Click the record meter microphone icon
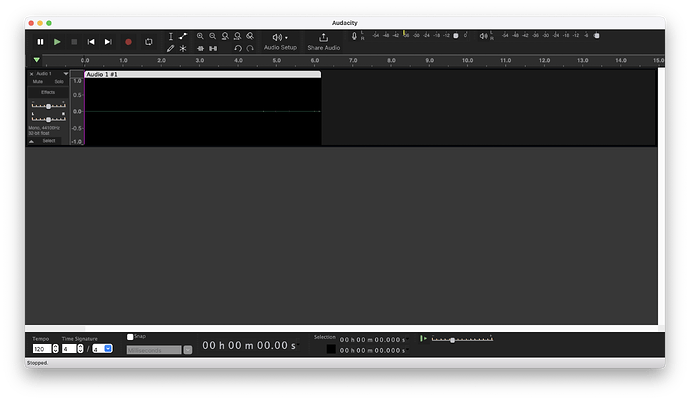 point(354,36)
